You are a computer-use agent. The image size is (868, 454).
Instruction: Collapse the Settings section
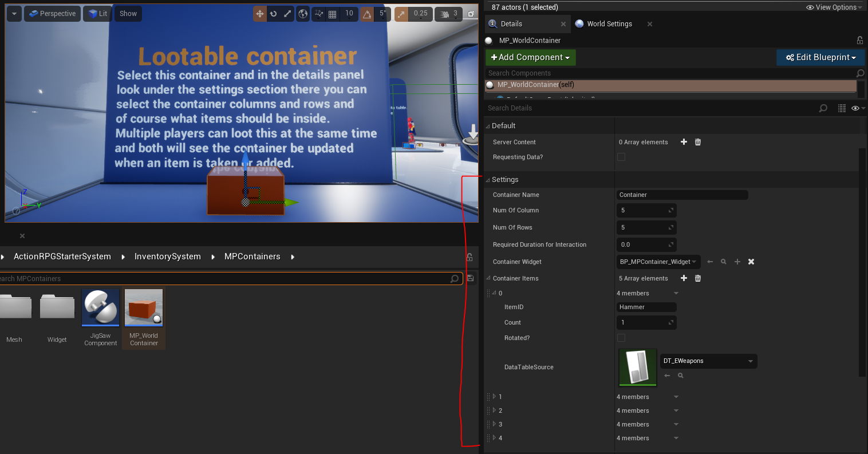pos(488,180)
